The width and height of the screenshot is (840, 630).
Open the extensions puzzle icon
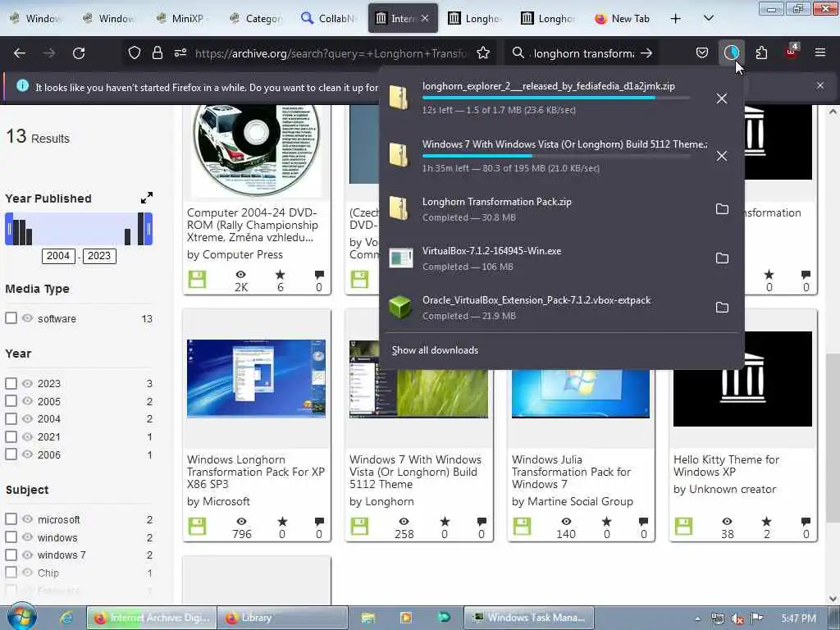tap(761, 53)
